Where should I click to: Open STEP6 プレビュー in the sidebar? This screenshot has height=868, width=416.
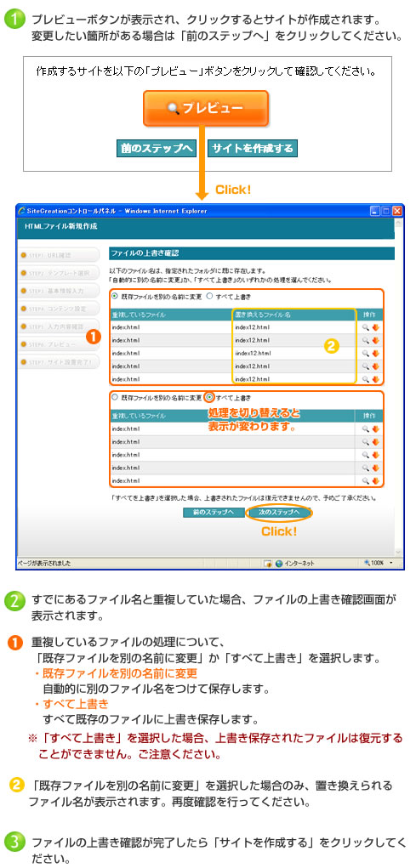tap(59, 344)
